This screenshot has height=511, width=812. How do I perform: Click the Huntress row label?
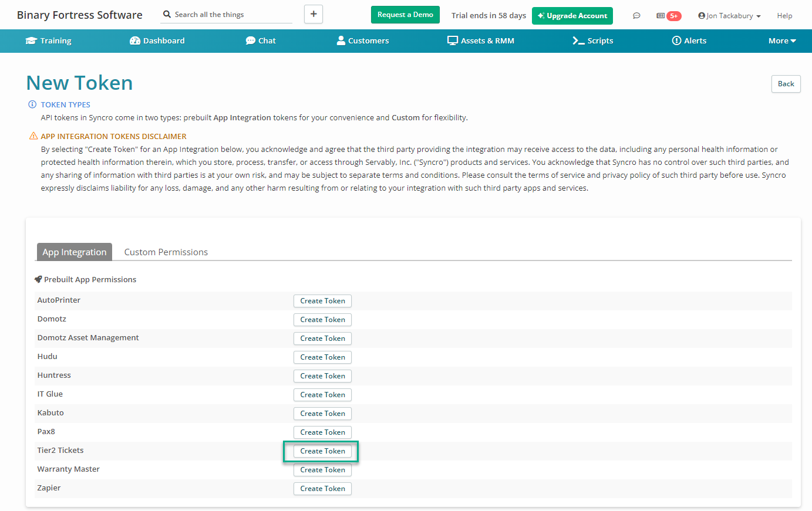54,375
